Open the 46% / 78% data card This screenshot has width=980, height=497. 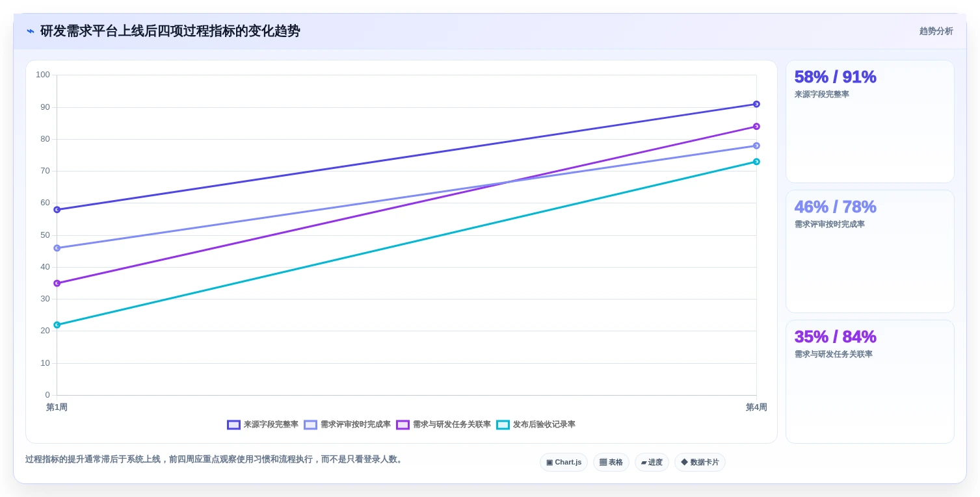click(x=870, y=251)
